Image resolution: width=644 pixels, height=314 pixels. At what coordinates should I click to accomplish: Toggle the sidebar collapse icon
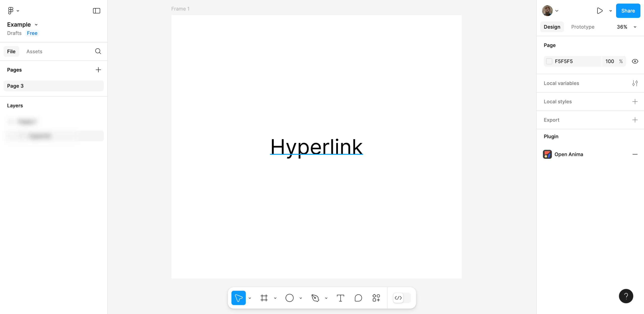[x=97, y=11]
